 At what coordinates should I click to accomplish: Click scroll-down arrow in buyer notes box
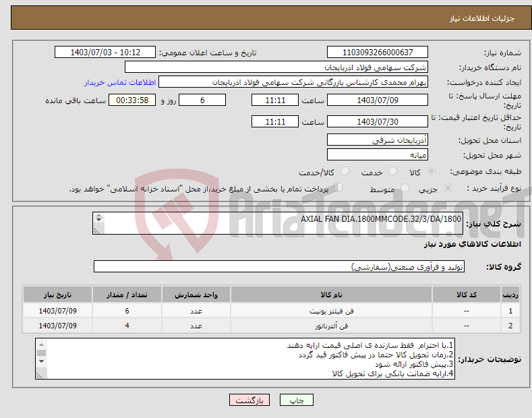pyautogui.click(x=41, y=361)
